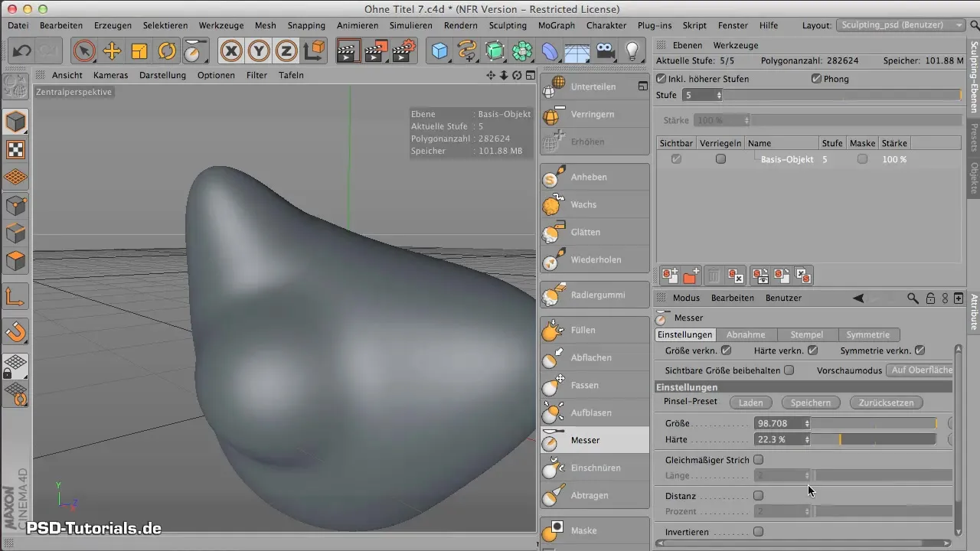The width and height of the screenshot is (980, 551).
Task: Click the magnet snapping icon in left toolbar
Action: coord(16,331)
